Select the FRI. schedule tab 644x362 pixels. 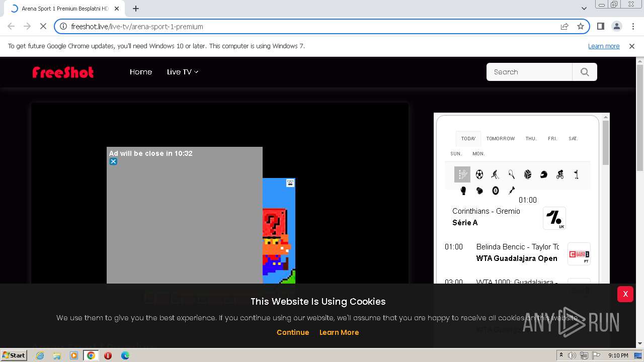coord(552,138)
